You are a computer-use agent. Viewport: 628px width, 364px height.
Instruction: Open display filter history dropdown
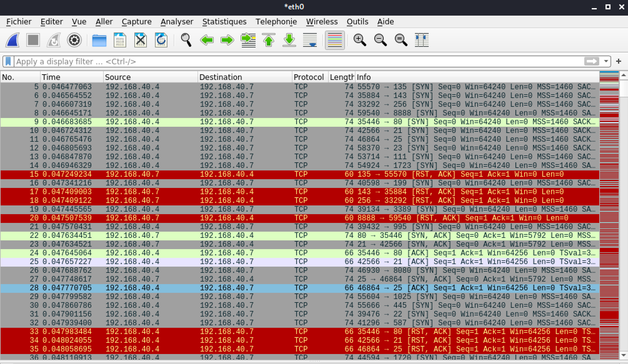606,61
